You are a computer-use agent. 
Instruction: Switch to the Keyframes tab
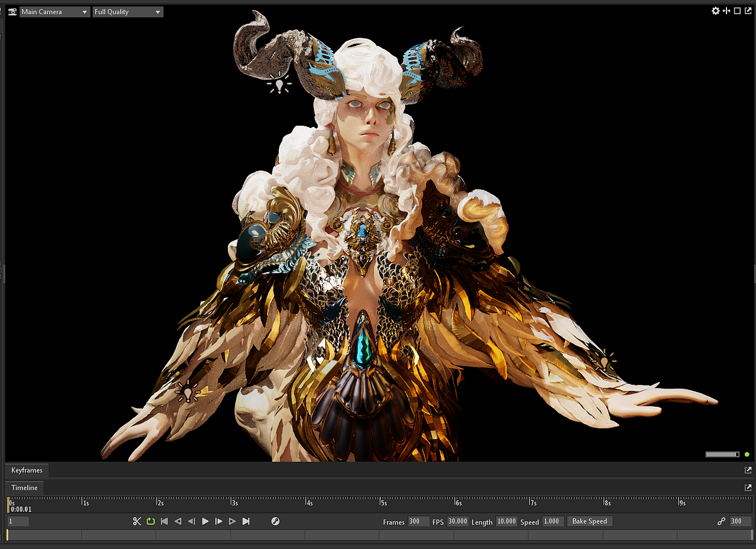point(27,470)
